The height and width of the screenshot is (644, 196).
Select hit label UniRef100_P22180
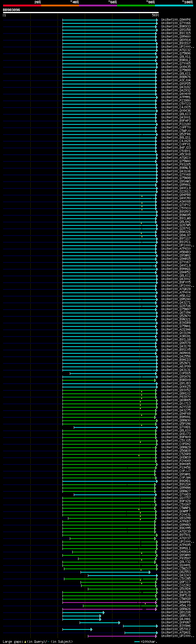coord(176,124)
